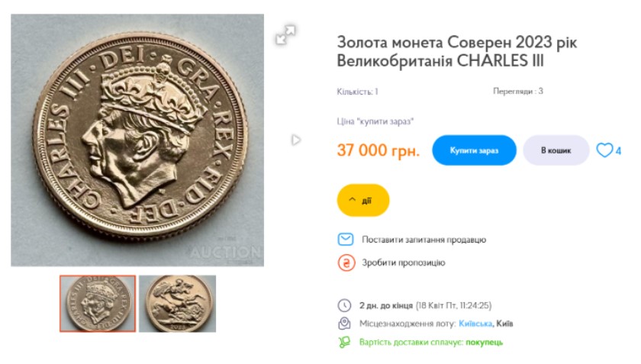Screen dimensions: 641x364
Task: Click the 37 000 грн. price
Action: click(x=378, y=150)
